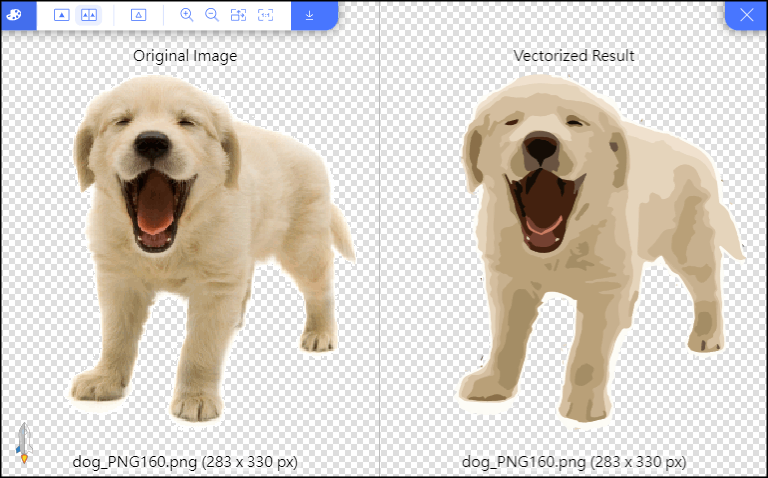Close the preview with the X button

[x=745, y=15]
